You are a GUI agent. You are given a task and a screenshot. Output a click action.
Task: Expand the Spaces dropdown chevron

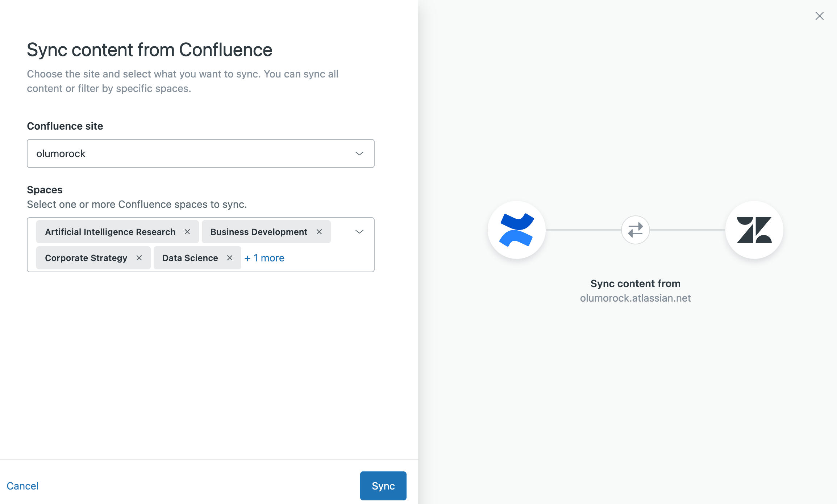click(x=359, y=232)
